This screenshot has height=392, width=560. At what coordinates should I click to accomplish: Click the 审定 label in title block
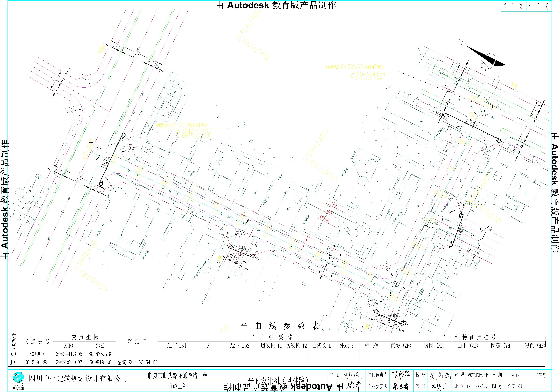pos(334,375)
